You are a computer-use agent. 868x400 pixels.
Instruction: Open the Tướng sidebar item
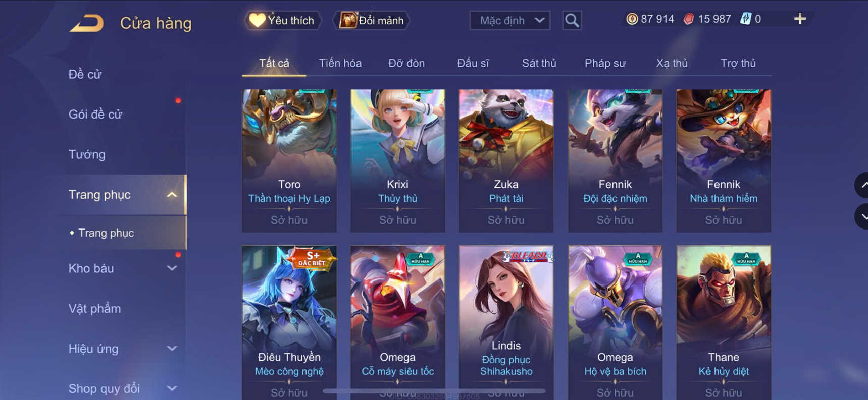click(x=87, y=154)
